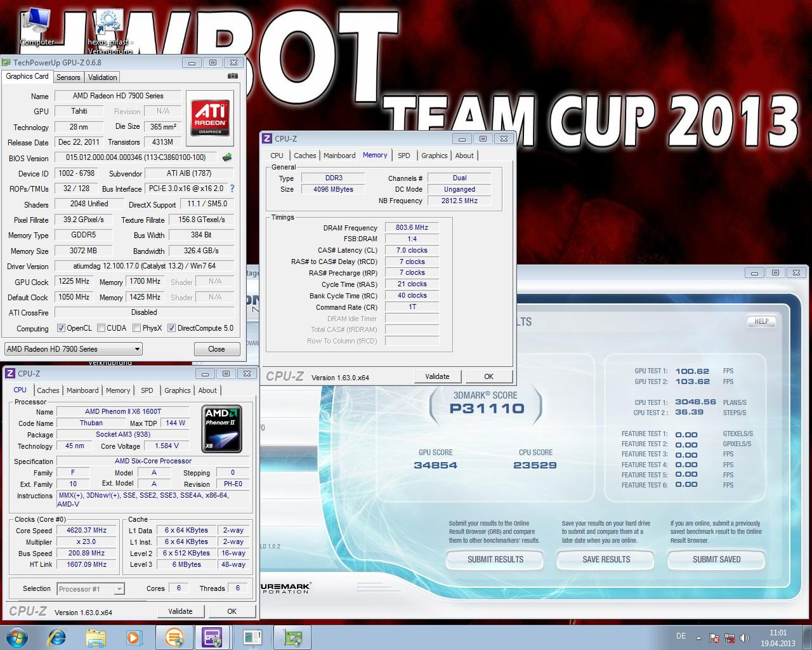This screenshot has height=650, width=812.
Task: Click the GPU-Z title bar icon
Action: pos(7,62)
